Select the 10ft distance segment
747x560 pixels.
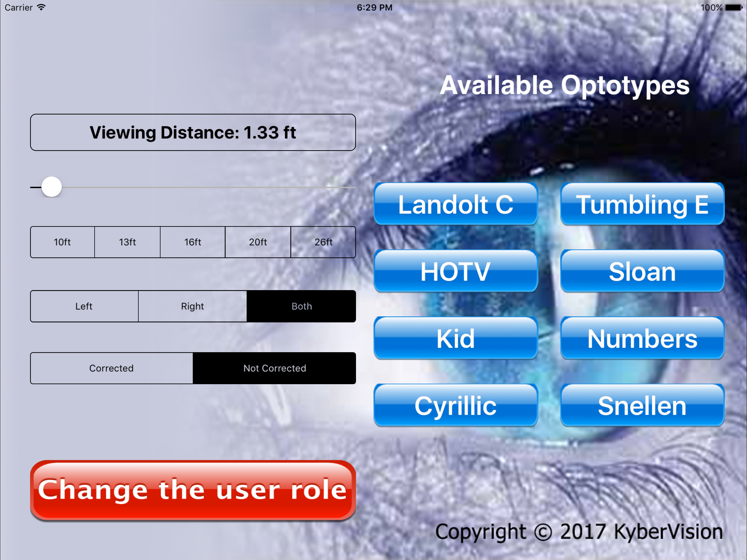(62, 242)
